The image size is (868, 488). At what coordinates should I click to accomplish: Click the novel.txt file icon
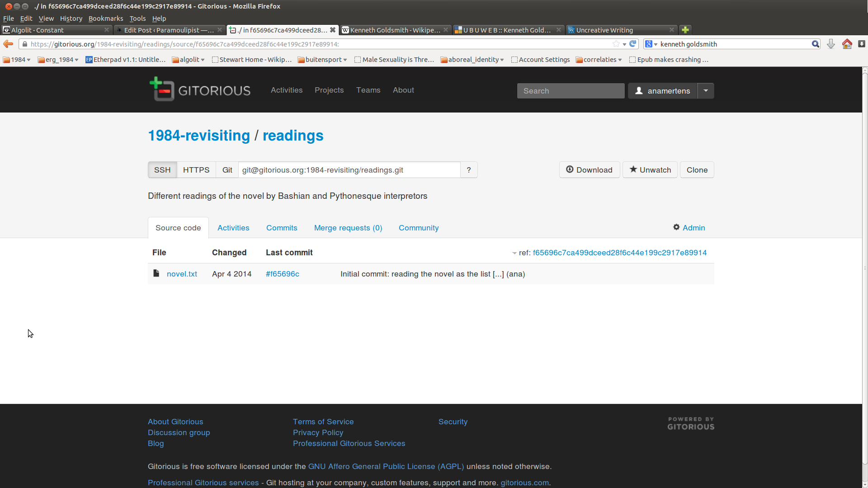156,273
